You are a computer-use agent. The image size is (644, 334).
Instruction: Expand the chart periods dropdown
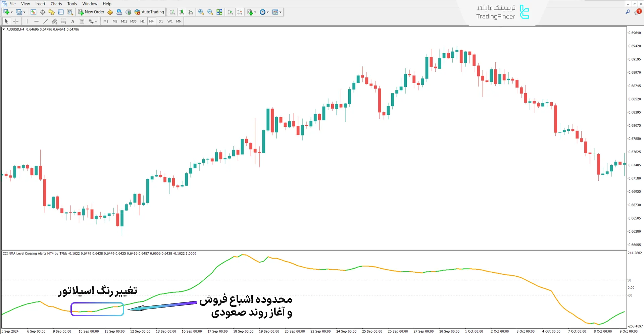(267, 12)
